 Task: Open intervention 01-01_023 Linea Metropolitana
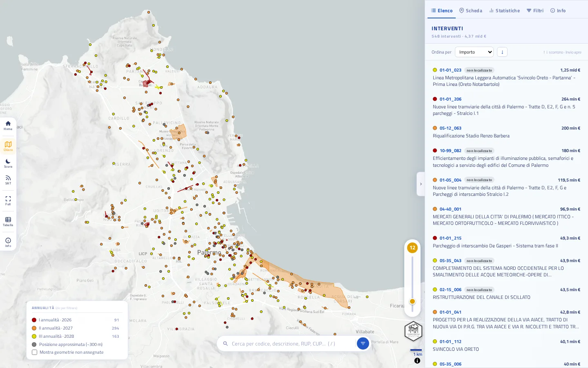point(506,77)
